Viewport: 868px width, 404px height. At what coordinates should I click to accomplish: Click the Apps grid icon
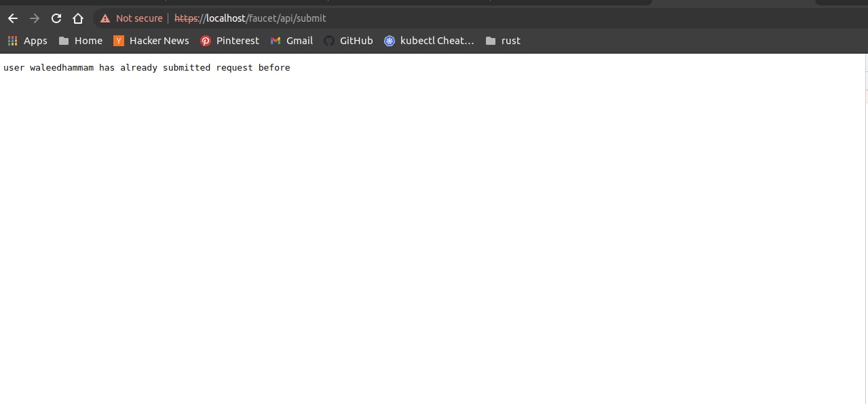point(12,41)
